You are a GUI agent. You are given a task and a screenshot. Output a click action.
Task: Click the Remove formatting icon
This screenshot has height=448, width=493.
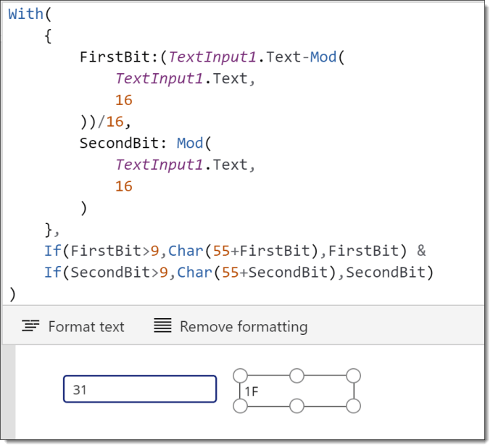click(162, 325)
